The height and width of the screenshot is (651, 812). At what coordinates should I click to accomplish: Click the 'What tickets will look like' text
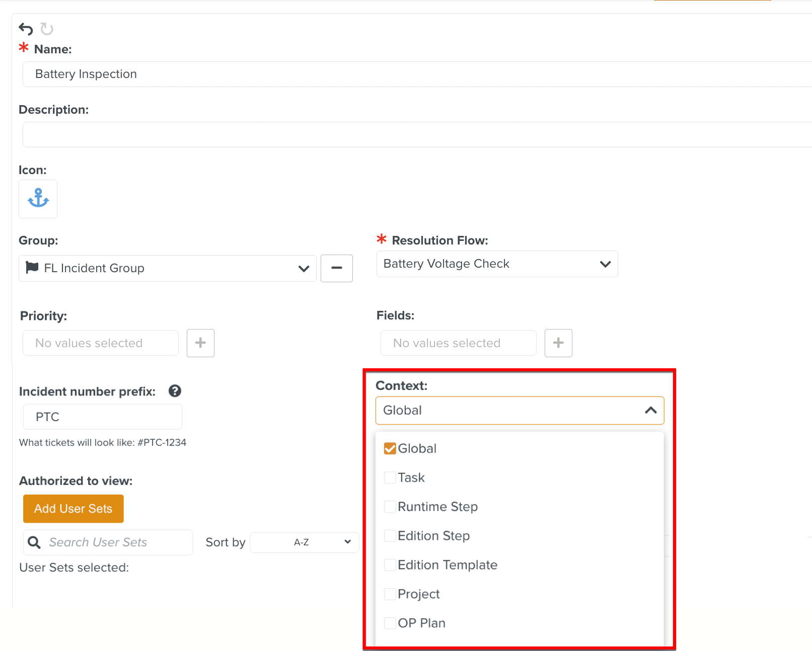click(x=103, y=443)
